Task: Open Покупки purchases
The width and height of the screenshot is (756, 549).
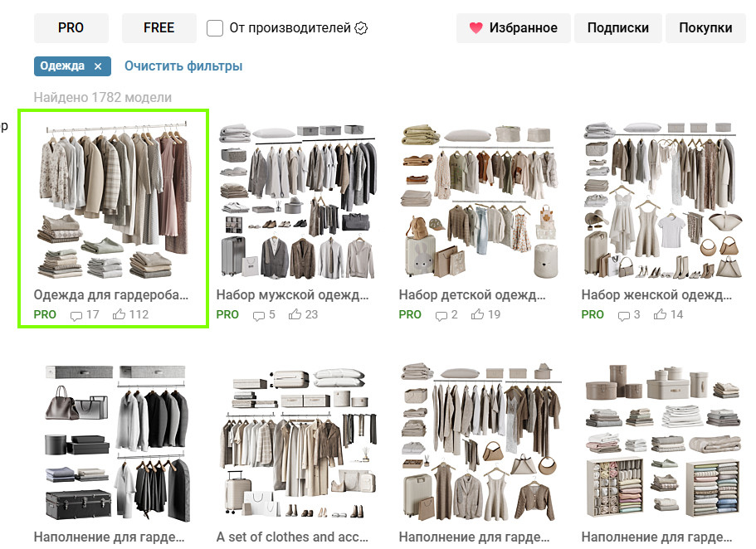Action: pyautogui.click(x=705, y=28)
